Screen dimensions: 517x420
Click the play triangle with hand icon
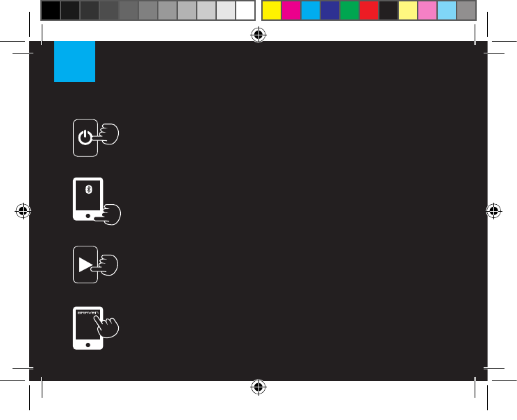coord(95,264)
